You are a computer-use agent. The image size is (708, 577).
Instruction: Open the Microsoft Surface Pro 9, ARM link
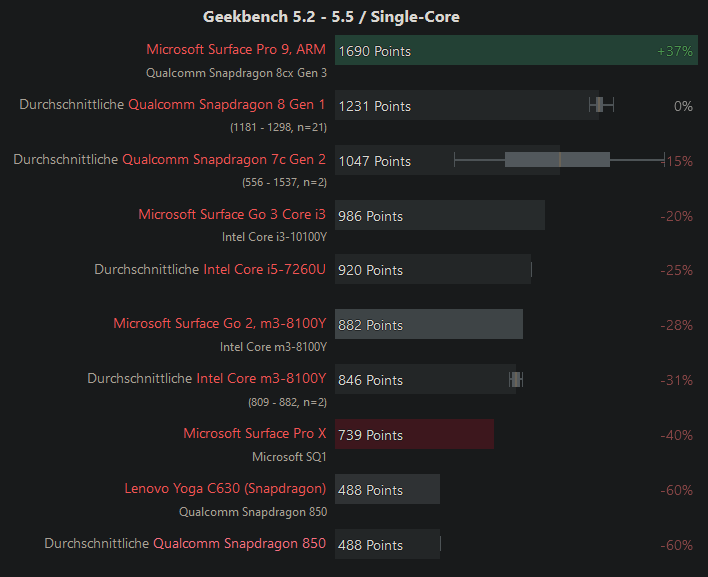point(236,49)
